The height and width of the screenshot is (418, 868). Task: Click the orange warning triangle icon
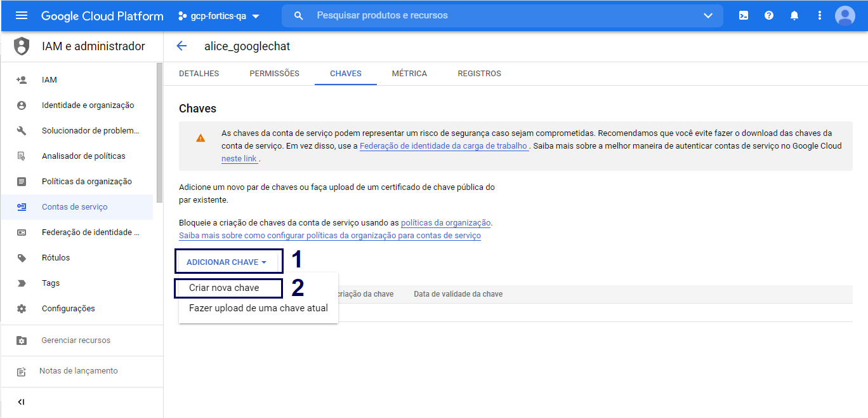[201, 138]
